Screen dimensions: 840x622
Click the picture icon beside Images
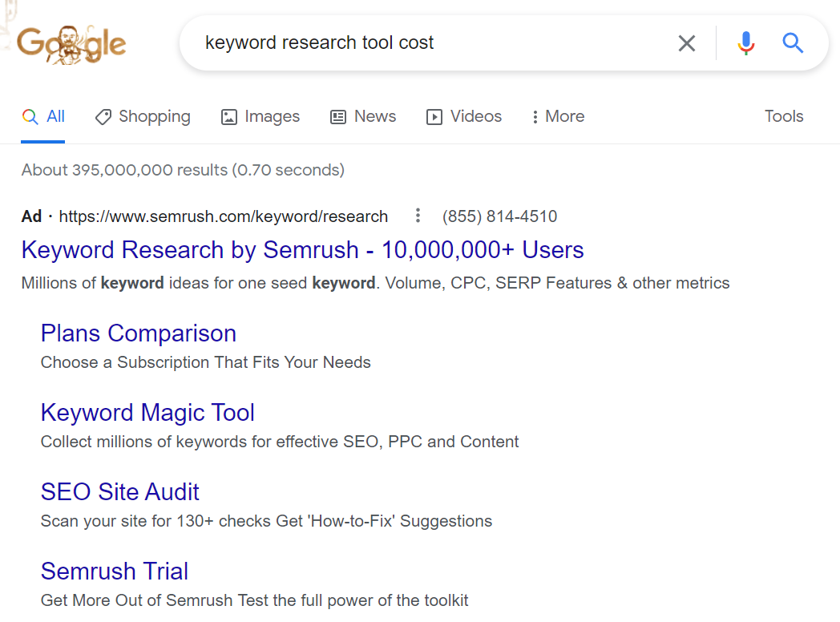(228, 116)
